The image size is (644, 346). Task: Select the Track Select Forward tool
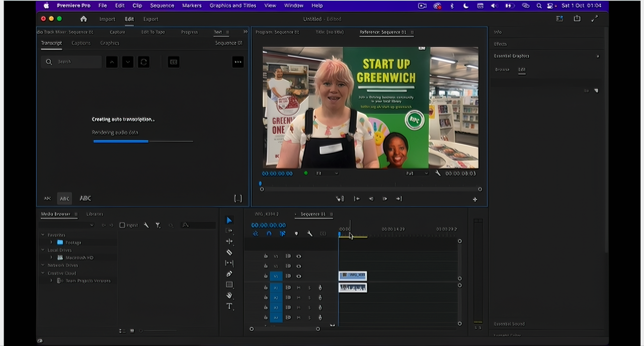229,231
